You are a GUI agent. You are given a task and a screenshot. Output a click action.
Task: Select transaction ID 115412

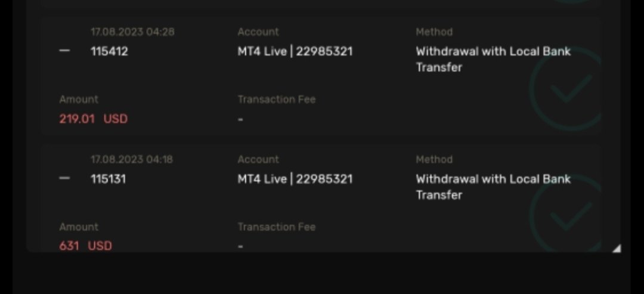tap(109, 51)
